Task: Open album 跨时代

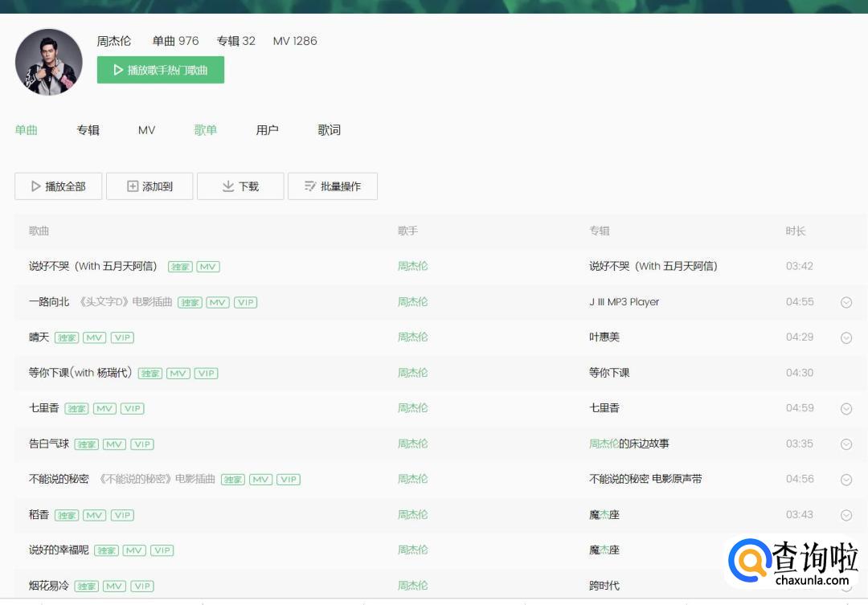Action: point(604,586)
